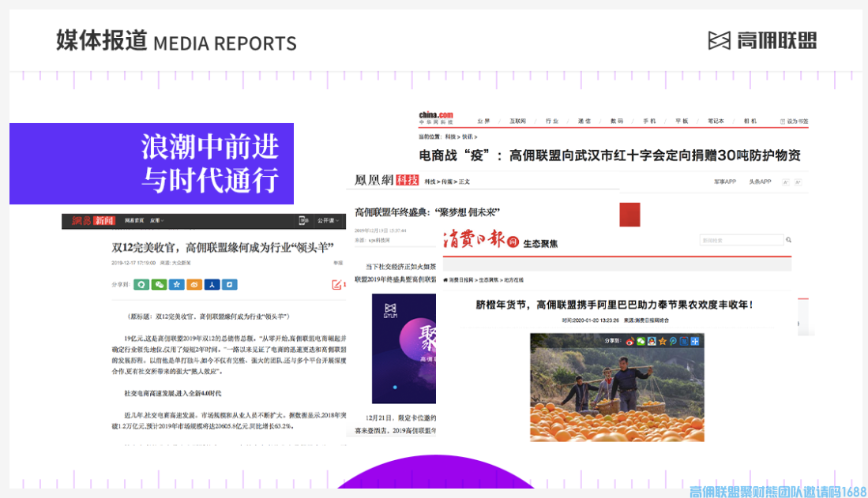Click 设为书签 bookmark link on china.com
868x498 pixels.
coord(795,122)
